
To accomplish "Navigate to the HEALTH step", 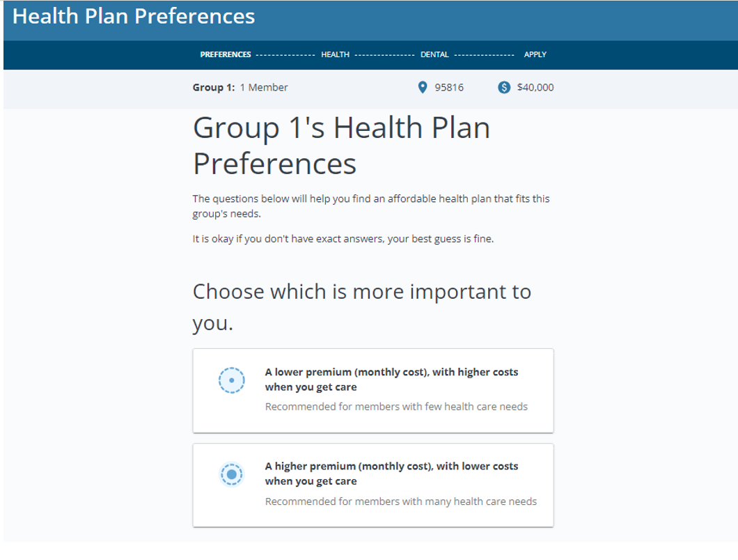I will pyautogui.click(x=336, y=54).
